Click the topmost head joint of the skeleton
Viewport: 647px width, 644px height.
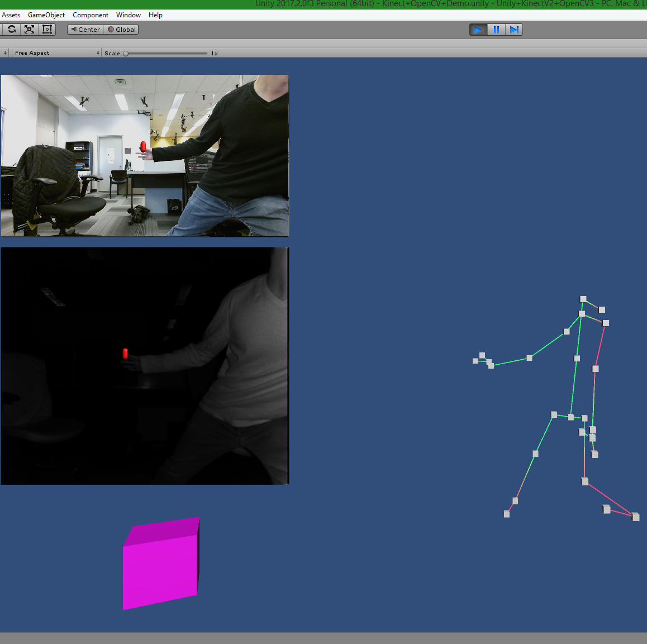pyautogui.click(x=583, y=299)
